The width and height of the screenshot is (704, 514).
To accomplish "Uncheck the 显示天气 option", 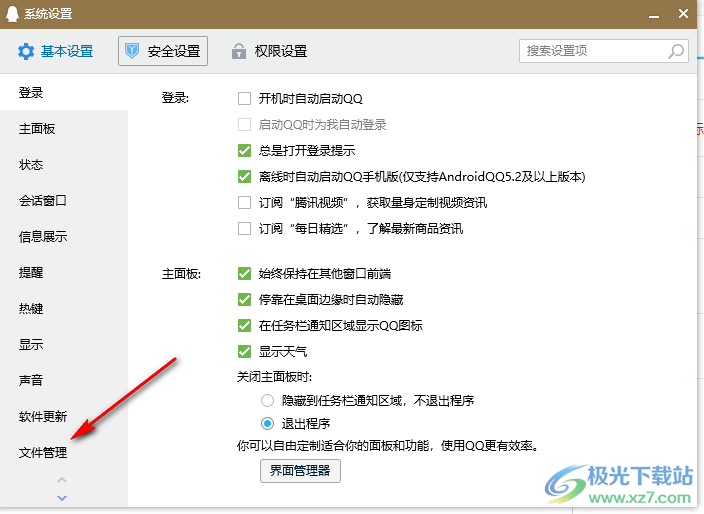I will [x=244, y=351].
